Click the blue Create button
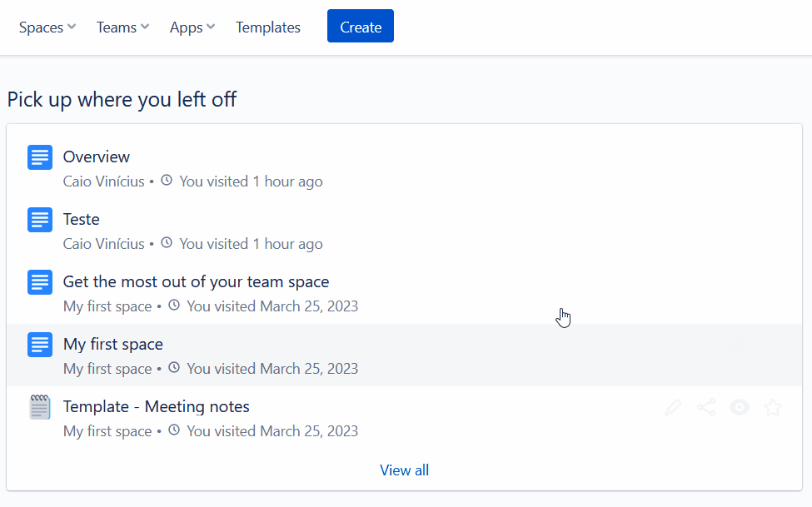 pyautogui.click(x=361, y=26)
